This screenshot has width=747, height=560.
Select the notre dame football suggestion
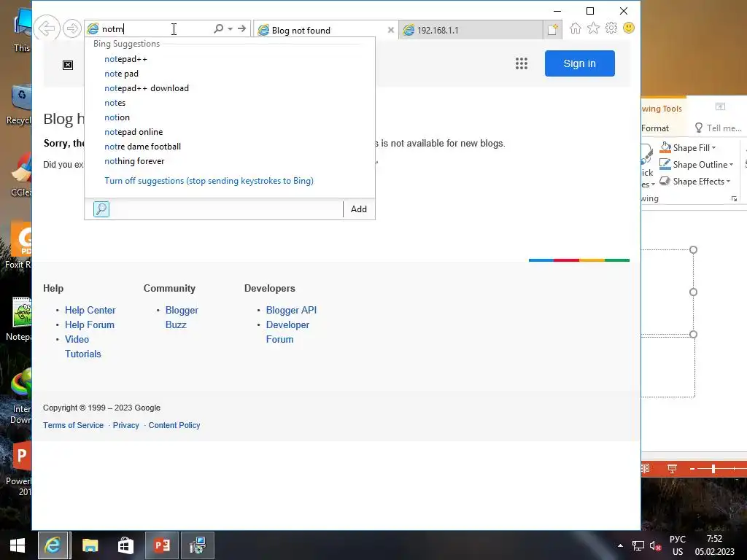point(229,146)
